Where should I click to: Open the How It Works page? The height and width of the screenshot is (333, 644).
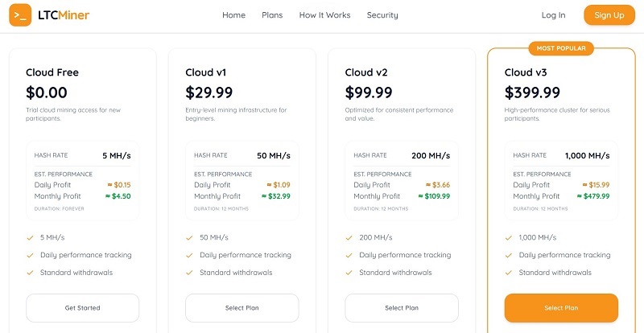click(325, 15)
